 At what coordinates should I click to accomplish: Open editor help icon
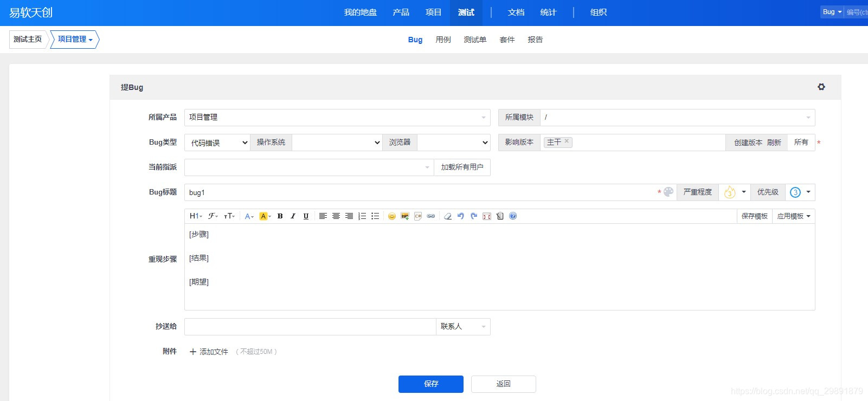click(512, 216)
